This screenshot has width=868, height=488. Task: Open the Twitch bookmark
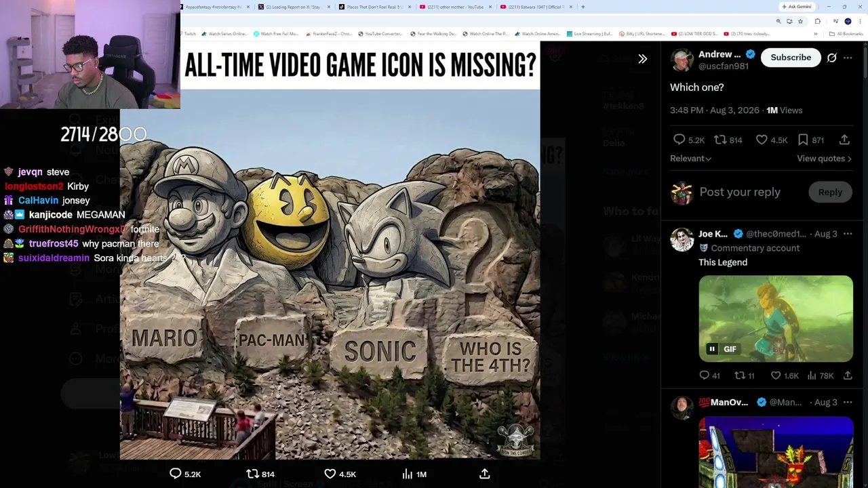(188, 34)
